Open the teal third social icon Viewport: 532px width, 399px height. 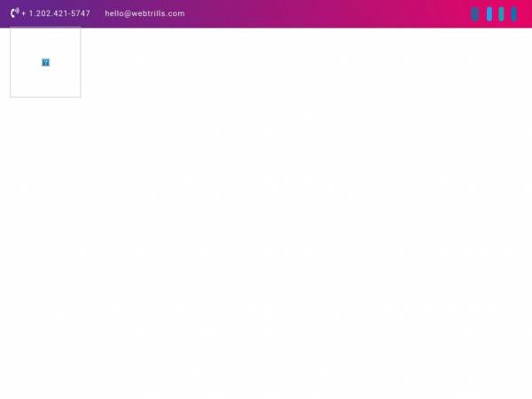click(501, 14)
